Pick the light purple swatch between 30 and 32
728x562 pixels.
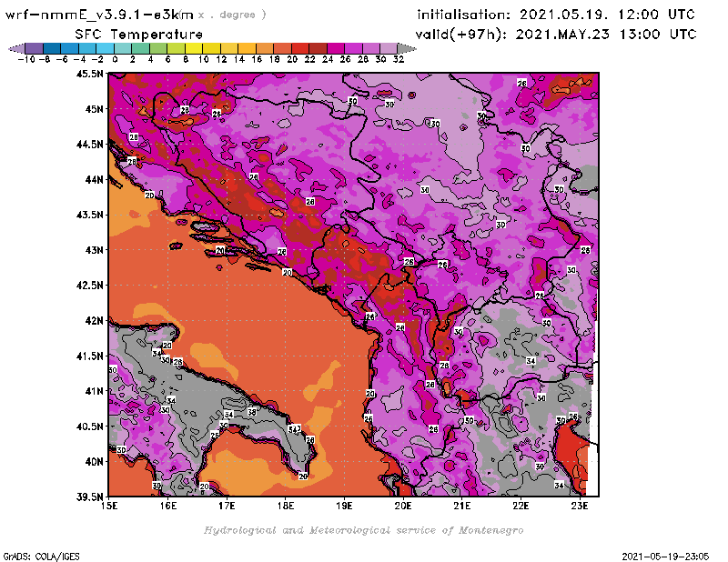pyautogui.click(x=389, y=48)
